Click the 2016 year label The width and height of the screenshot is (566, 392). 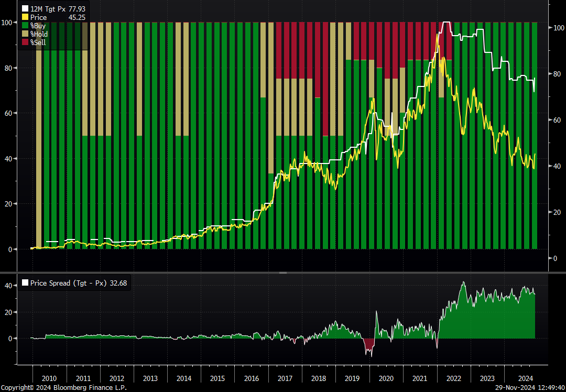point(252,378)
